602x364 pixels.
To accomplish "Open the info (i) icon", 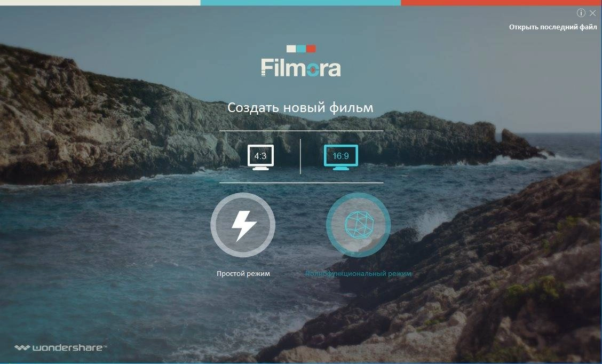I will tap(581, 13).
